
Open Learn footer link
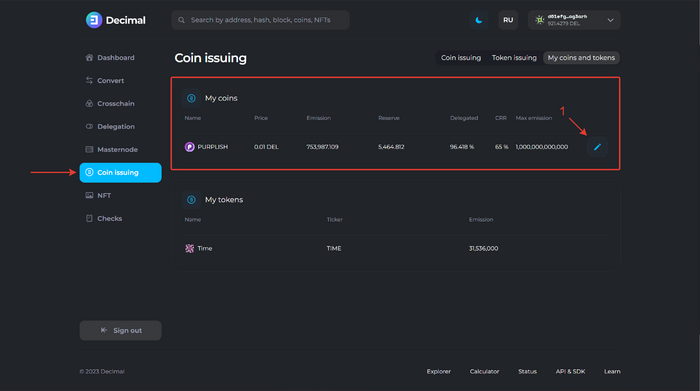pos(612,371)
